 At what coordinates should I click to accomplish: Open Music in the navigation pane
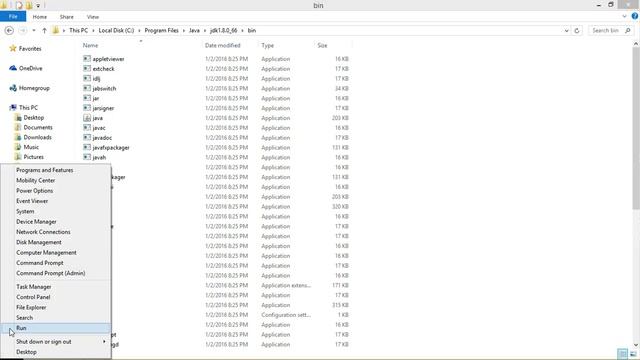[x=31, y=147]
